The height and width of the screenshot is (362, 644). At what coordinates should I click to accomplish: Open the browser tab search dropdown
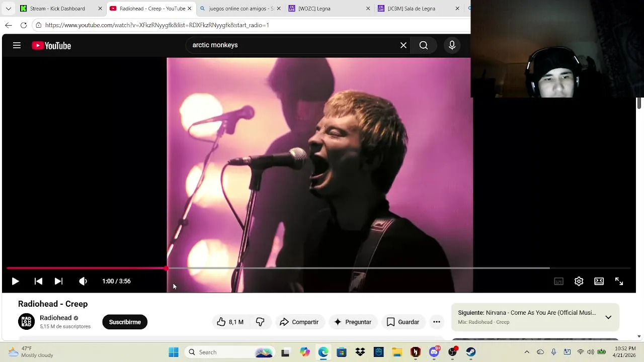(x=8, y=9)
